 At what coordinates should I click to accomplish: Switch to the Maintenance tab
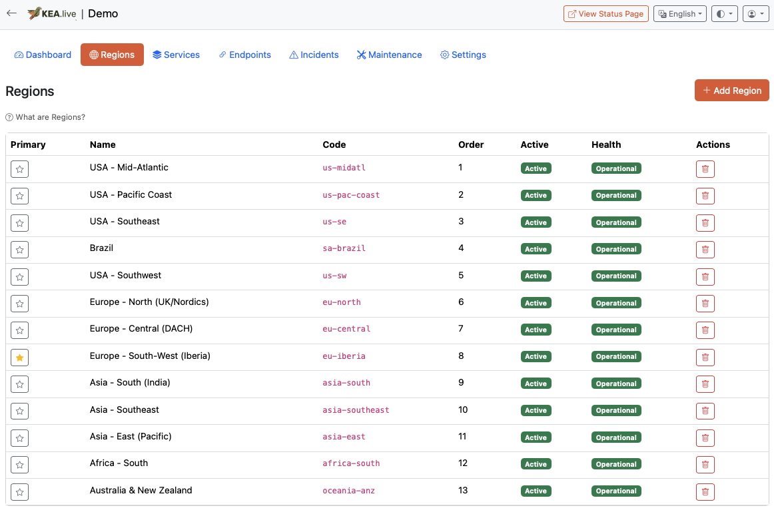(x=390, y=55)
